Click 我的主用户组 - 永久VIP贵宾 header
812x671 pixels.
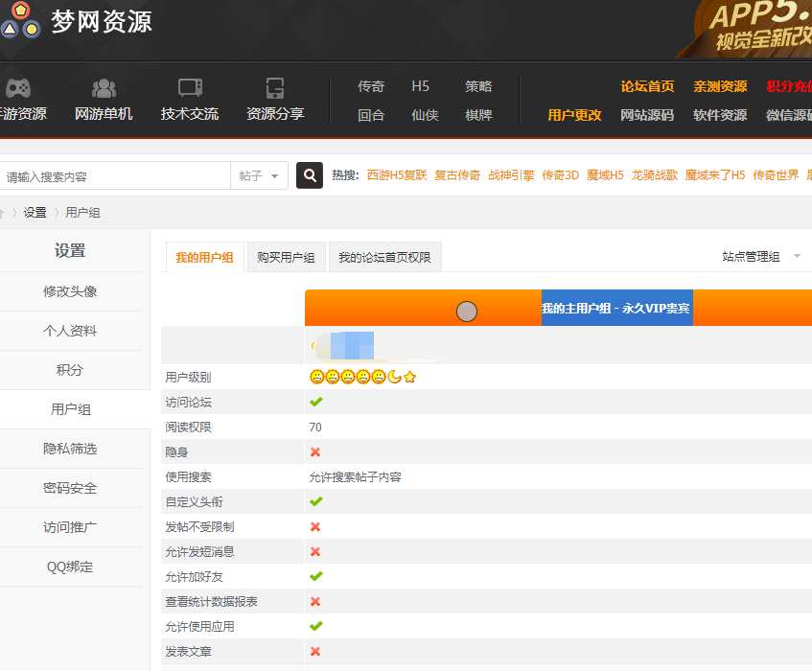point(616,308)
